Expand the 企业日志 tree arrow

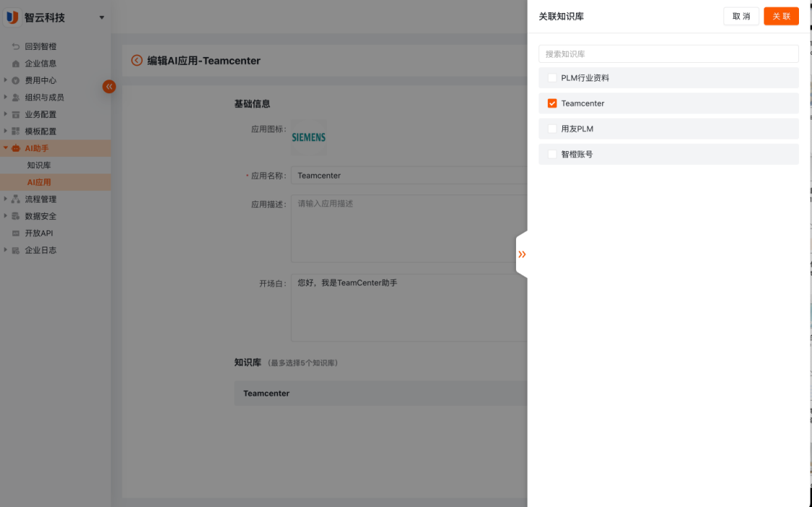6,250
